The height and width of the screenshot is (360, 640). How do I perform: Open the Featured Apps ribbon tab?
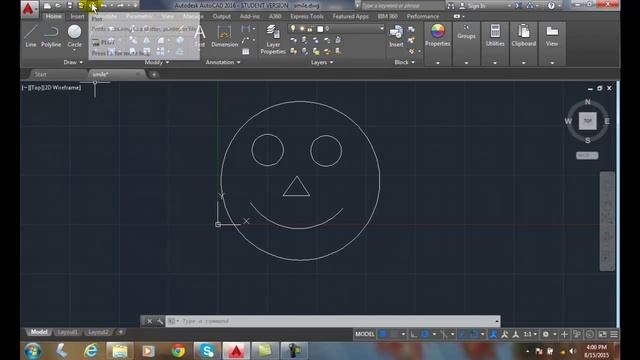click(350, 16)
